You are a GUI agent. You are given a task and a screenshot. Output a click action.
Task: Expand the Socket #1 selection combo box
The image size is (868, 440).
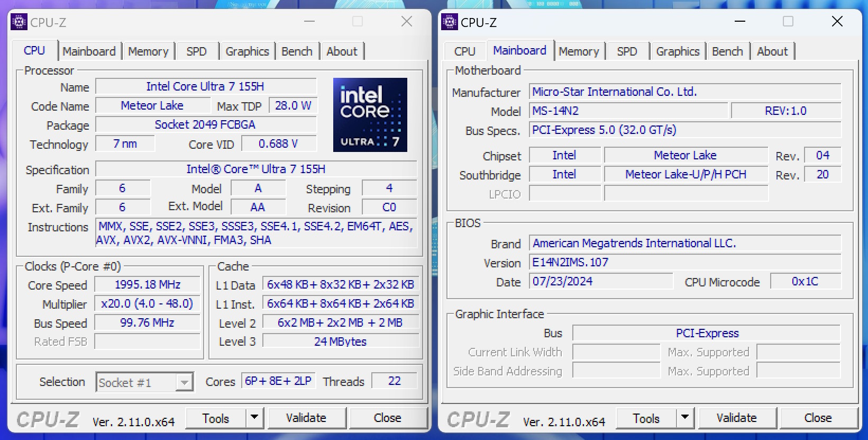[184, 382]
